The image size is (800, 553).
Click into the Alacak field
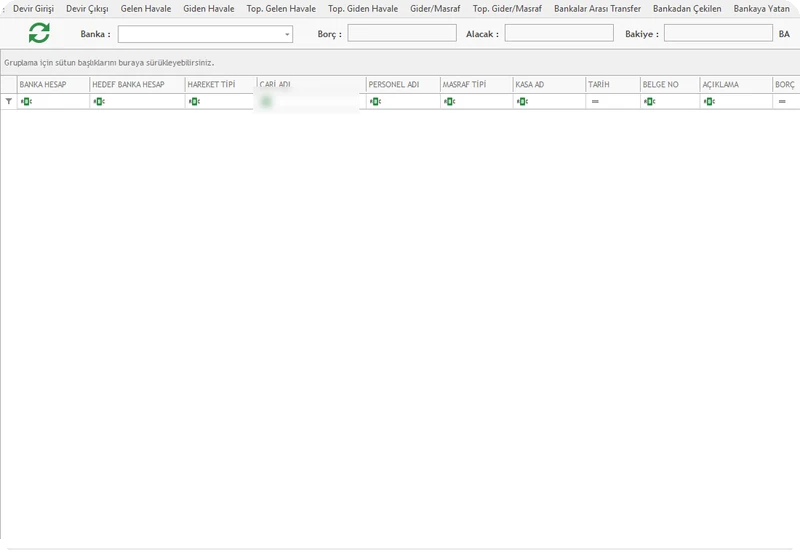559,33
